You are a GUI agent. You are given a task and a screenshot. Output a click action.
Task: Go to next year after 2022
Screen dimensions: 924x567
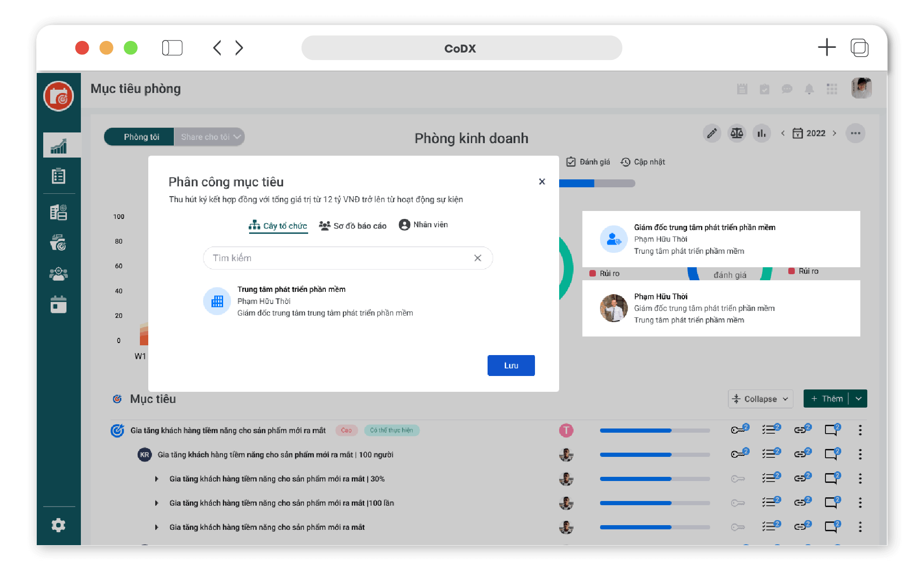834,133
